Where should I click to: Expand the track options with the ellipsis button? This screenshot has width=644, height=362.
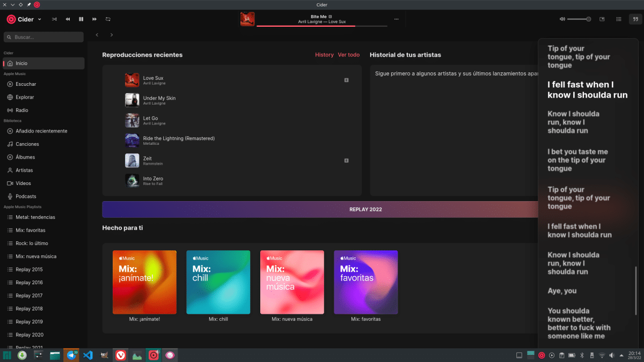coord(396,19)
